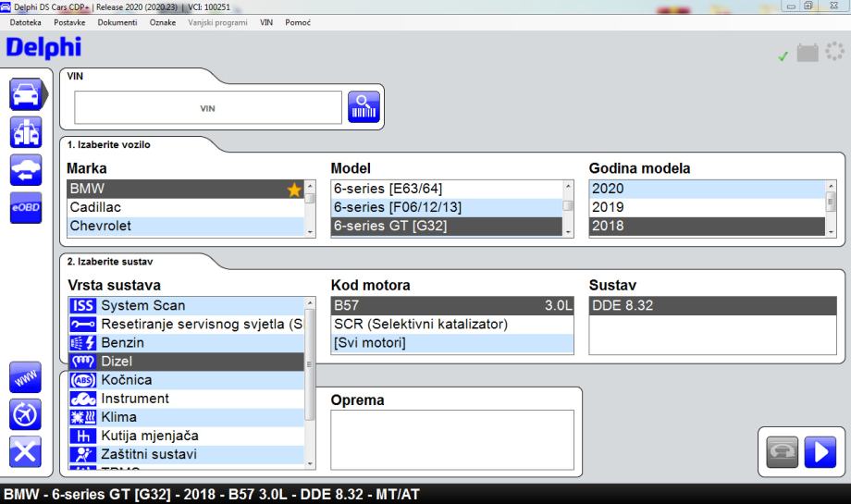Click up arrow of Vrsta sustava scrollbar
The height and width of the screenshot is (504, 851).
coord(310,302)
